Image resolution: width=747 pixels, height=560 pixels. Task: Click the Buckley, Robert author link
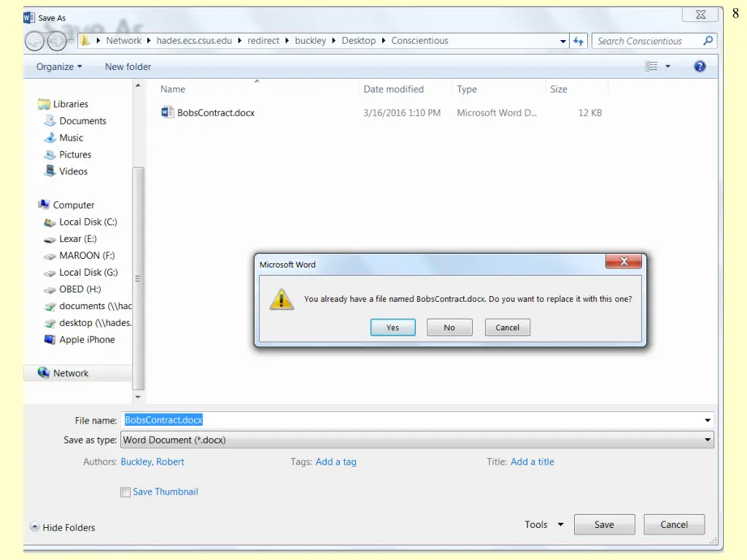pyautogui.click(x=152, y=462)
